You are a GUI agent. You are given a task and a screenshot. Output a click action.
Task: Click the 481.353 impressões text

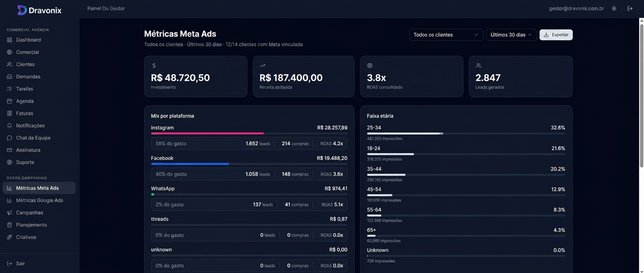tap(385, 139)
